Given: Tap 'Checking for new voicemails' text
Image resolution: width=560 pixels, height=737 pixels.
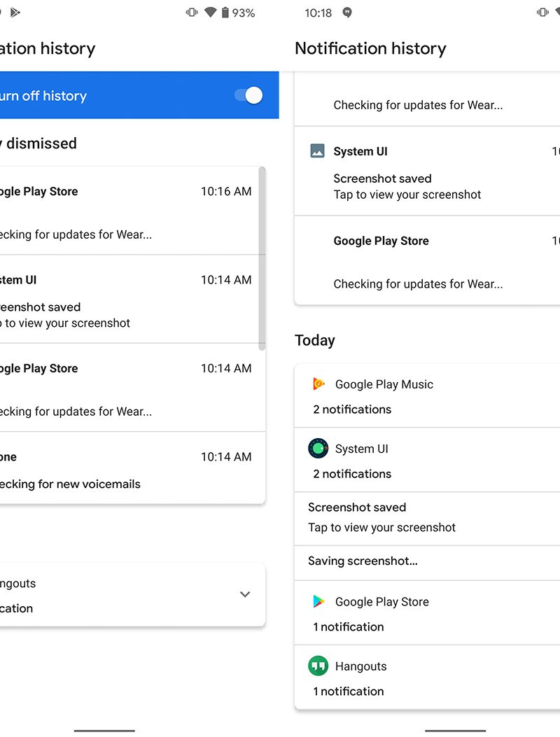Looking at the screenshot, I should 70,484.
